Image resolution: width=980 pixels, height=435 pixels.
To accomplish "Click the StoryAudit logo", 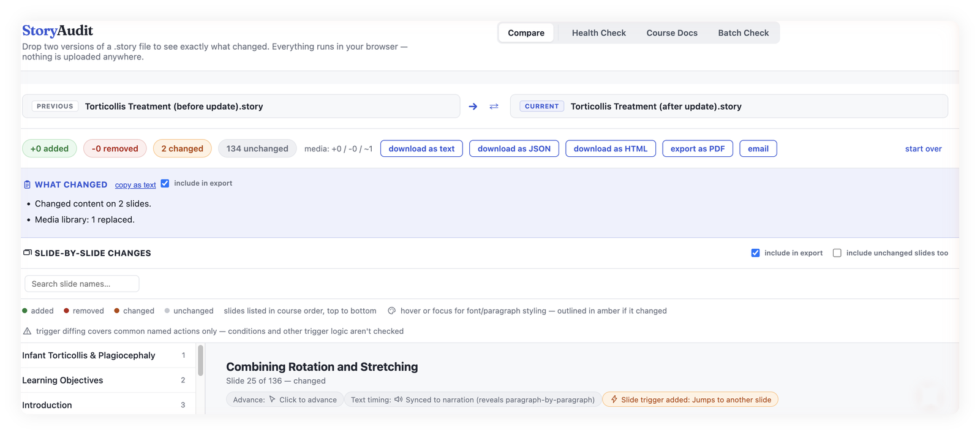I will 58,31.
